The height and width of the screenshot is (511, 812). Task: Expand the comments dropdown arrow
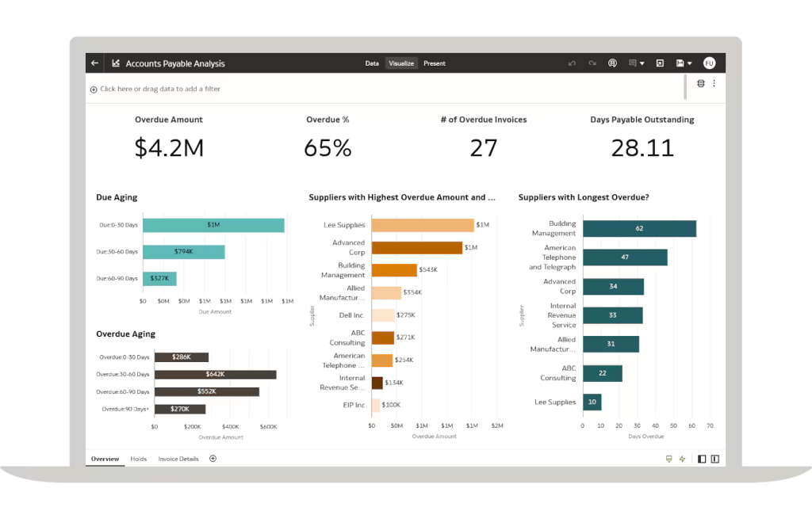pyautogui.click(x=642, y=63)
